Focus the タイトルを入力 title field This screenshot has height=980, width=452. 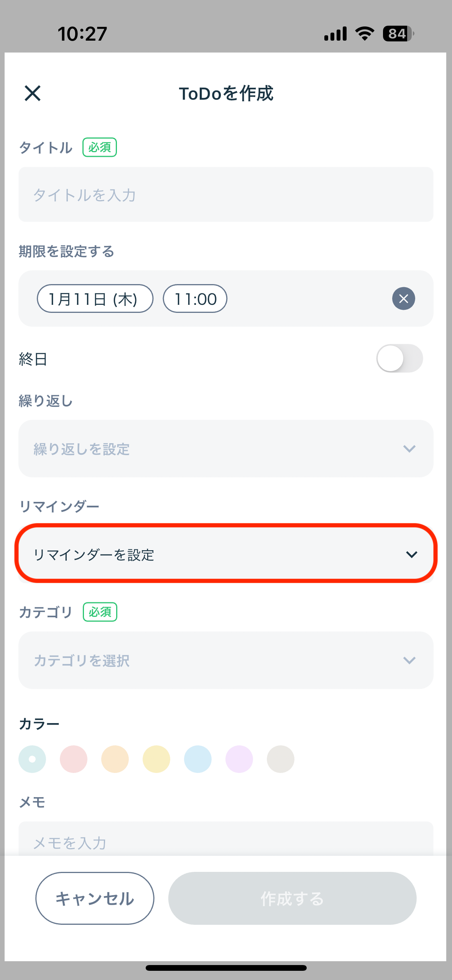(x=226, y=194)
